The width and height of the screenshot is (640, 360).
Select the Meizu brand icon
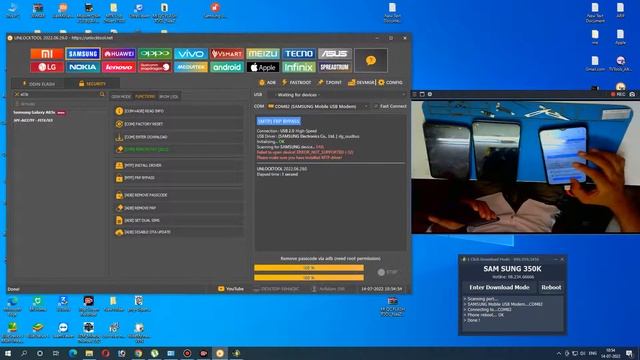pyautogui.click(x=262, y=54)
